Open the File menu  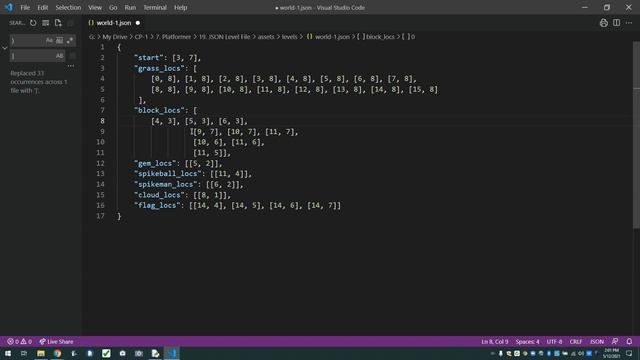(25, 7)
